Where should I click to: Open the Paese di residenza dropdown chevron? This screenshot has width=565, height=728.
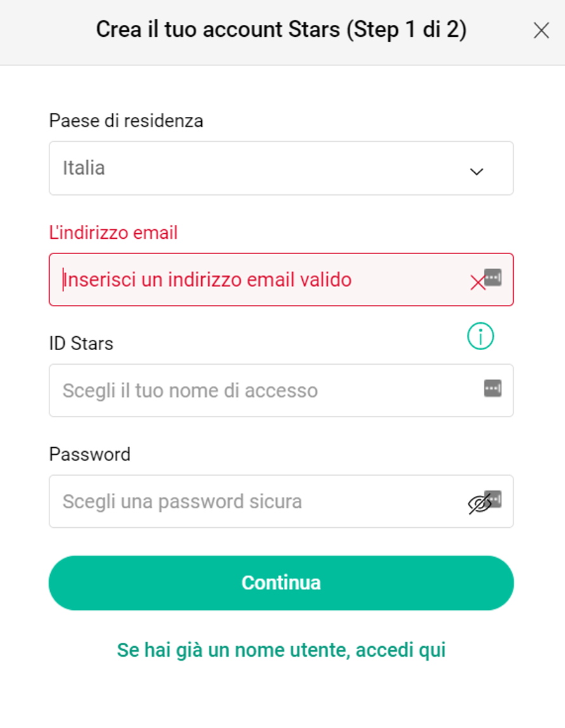click(476, 172)
